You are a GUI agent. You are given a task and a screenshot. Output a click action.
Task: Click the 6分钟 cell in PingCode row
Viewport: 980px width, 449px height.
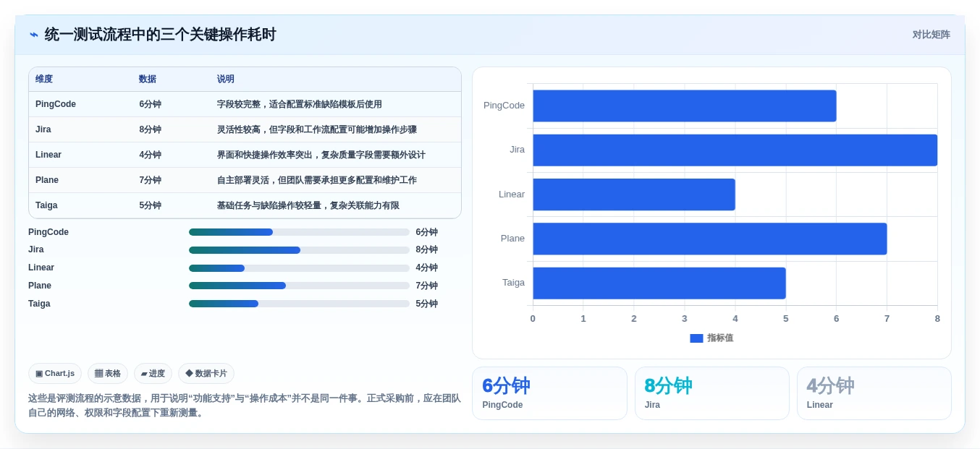[151, 104]
